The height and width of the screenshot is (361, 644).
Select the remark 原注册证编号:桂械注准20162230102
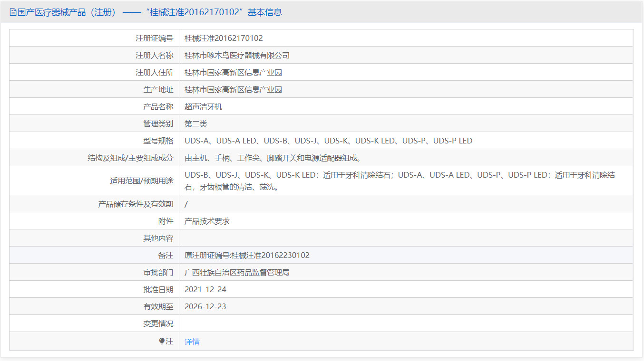click(x=247, y=255)
